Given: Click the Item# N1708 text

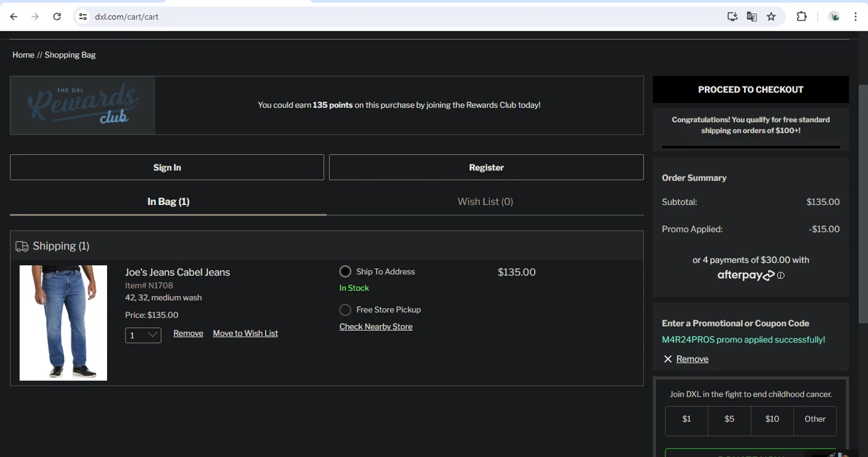Looking at the screenshot, I should tap(149, 286).
